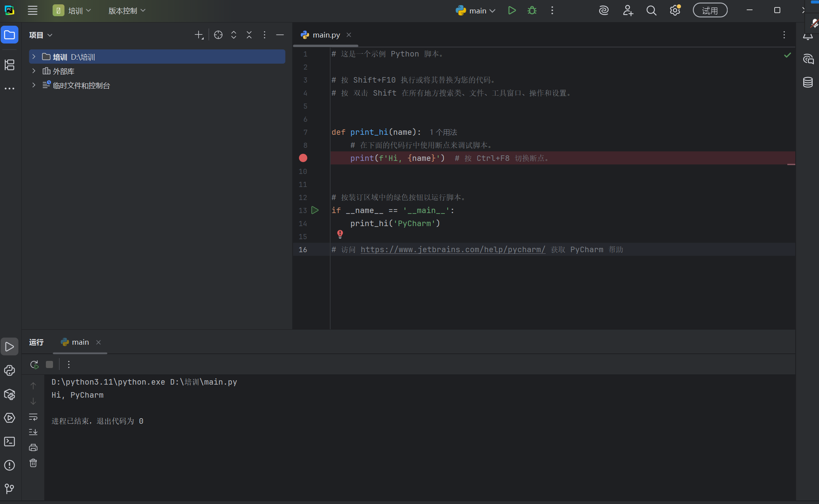Click the green Run button in toolbar

pyautogui.click(x=512, y=11)
